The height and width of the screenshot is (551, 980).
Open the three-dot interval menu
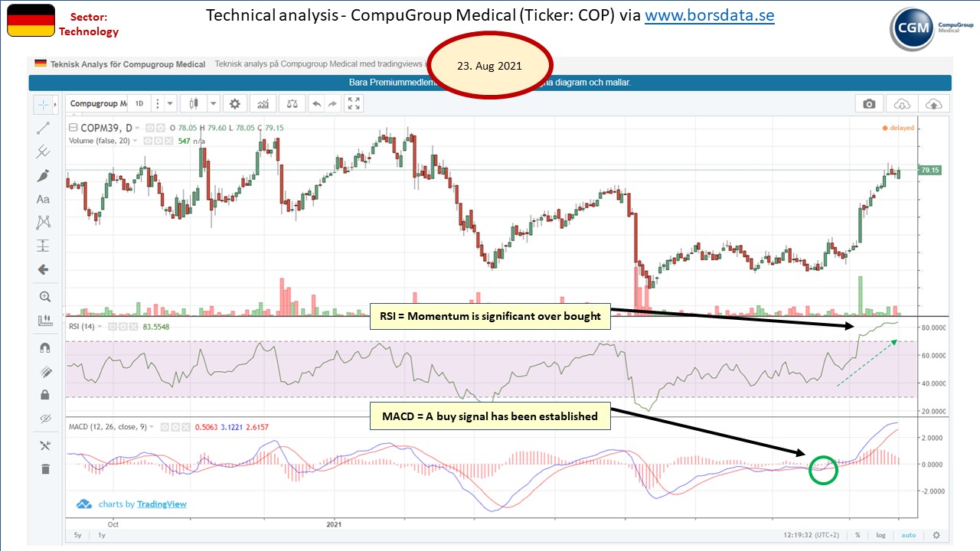(x=157, y=103)
